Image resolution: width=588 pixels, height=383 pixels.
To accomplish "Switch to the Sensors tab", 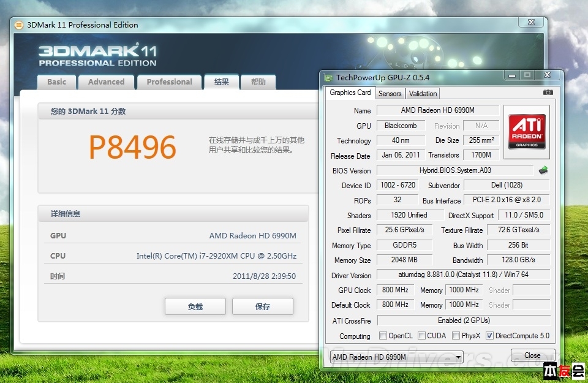I will coord(390,94).
